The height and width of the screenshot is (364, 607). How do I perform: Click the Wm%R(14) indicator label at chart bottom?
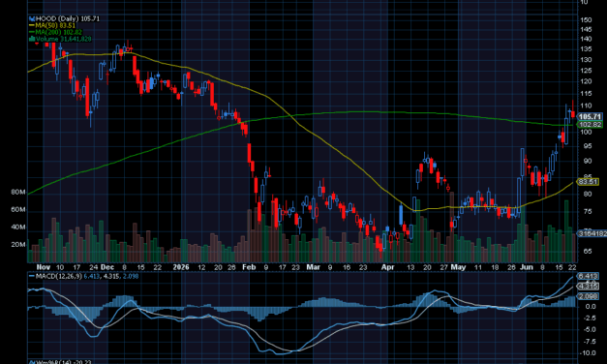tap(60, 362)
